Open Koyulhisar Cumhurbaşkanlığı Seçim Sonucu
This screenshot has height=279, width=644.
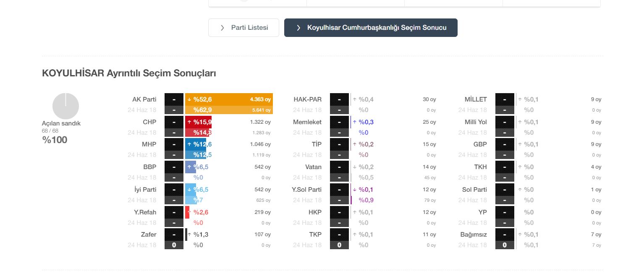pos(371,28)
